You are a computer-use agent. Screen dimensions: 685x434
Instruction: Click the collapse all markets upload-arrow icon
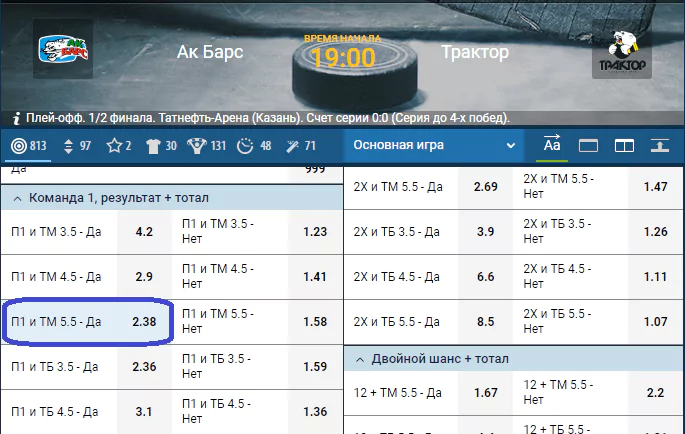click(660, 146)
